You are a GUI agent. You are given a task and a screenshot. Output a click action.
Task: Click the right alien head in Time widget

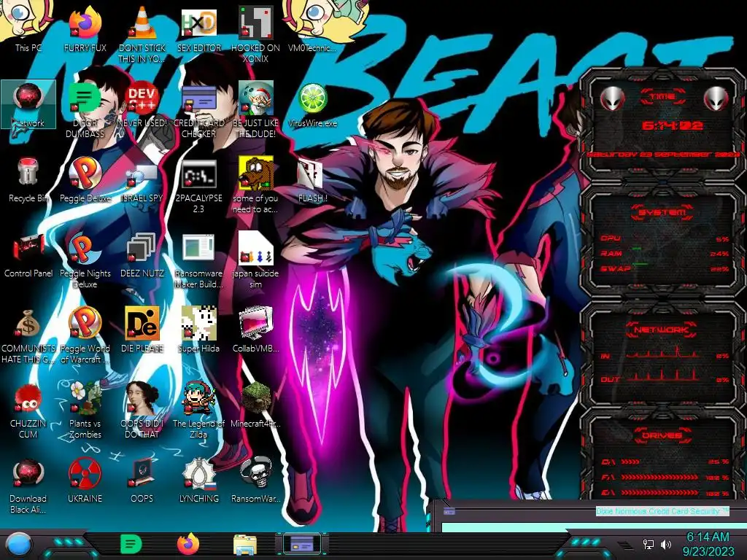pos(716,98)
